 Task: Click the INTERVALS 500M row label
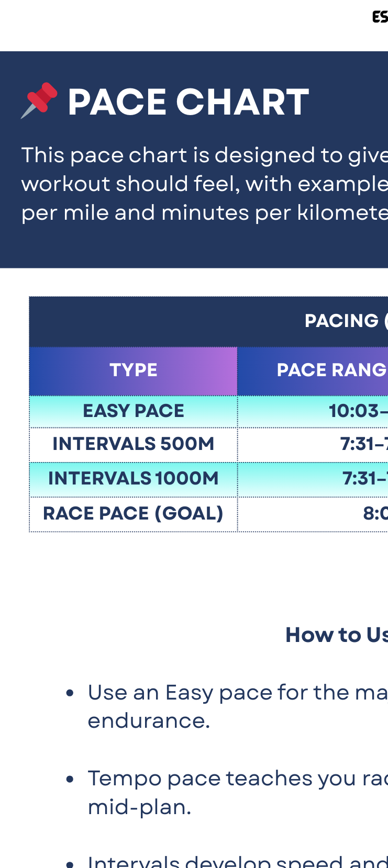pos(134,444)
